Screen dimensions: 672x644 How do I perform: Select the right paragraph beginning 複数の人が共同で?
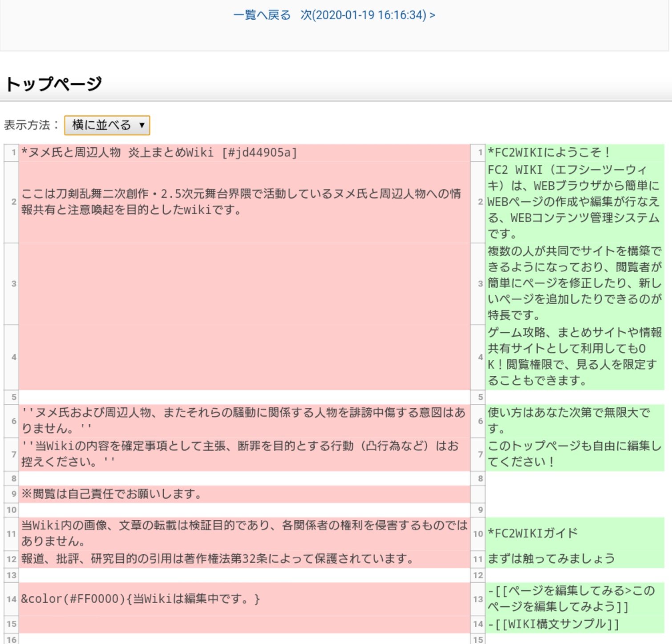[575, 283]
